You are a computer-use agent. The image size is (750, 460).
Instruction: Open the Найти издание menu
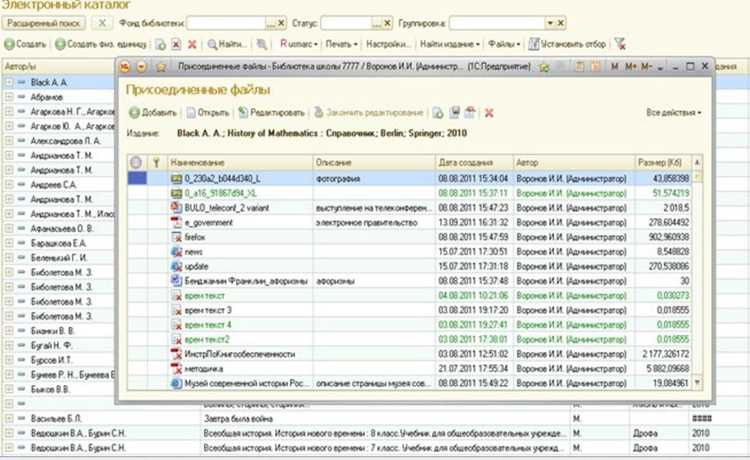click(x=450, y=44)
